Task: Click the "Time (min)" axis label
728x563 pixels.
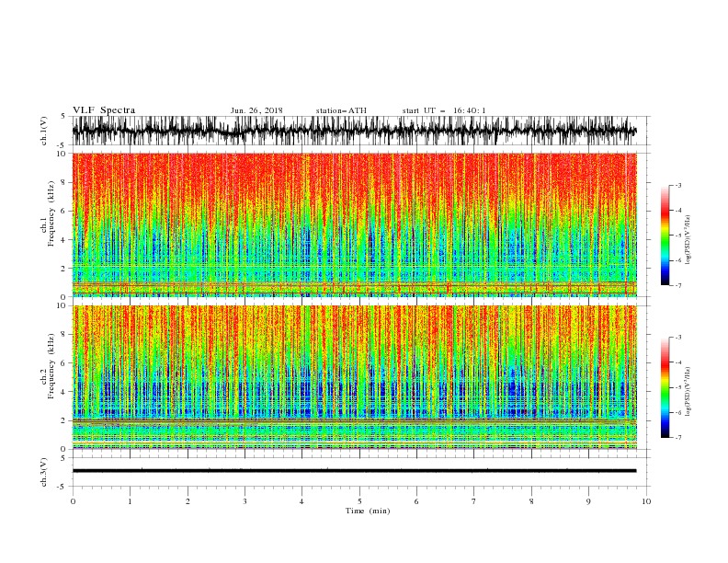Action: 368,511
